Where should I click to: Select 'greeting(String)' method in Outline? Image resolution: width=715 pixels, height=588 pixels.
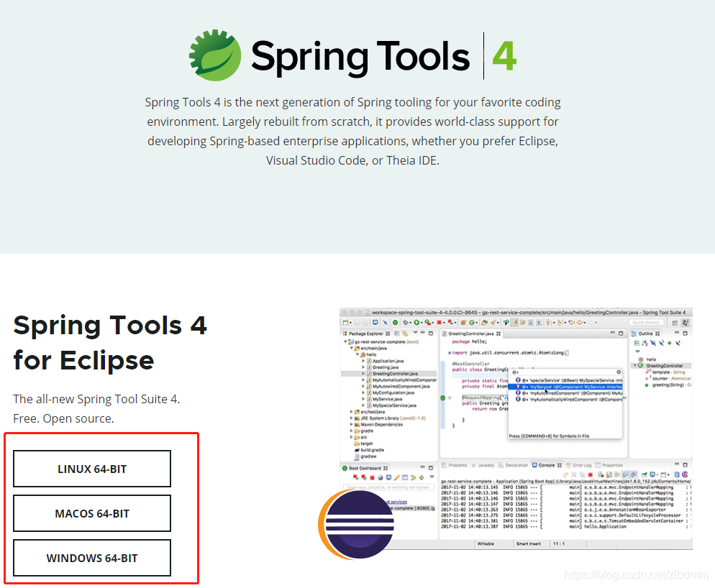coord(668,385)
